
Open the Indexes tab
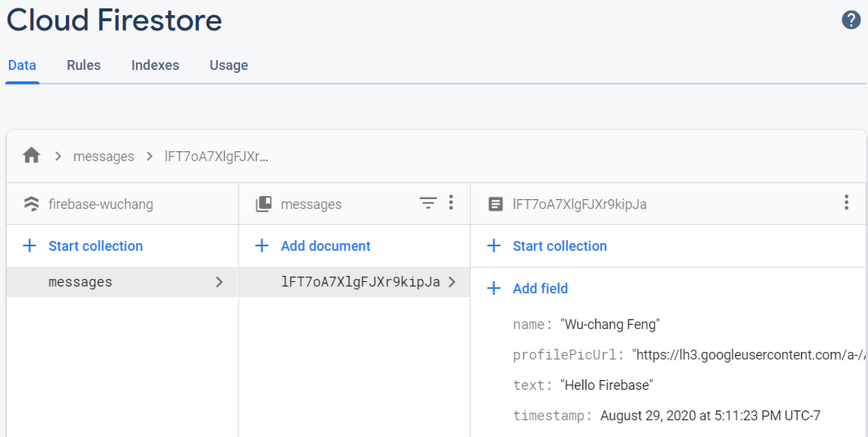tap(155, 65)
